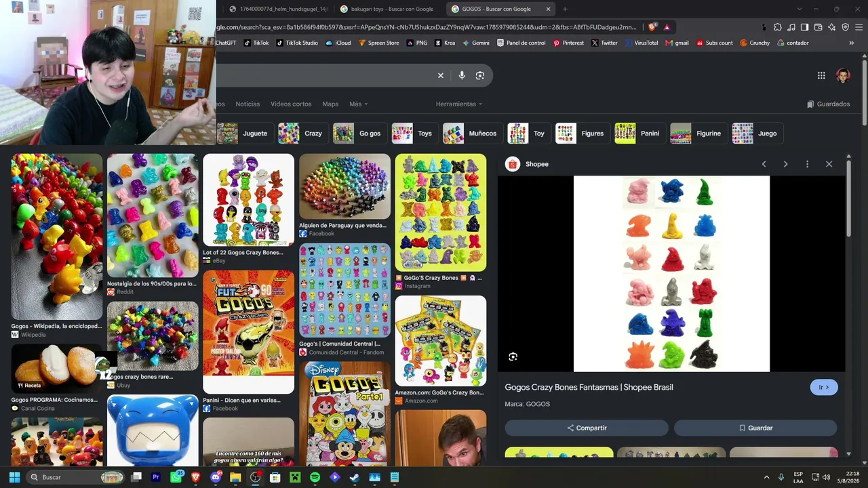
Task: Filter images by the Crazy chip
Action: click(302, 134)
